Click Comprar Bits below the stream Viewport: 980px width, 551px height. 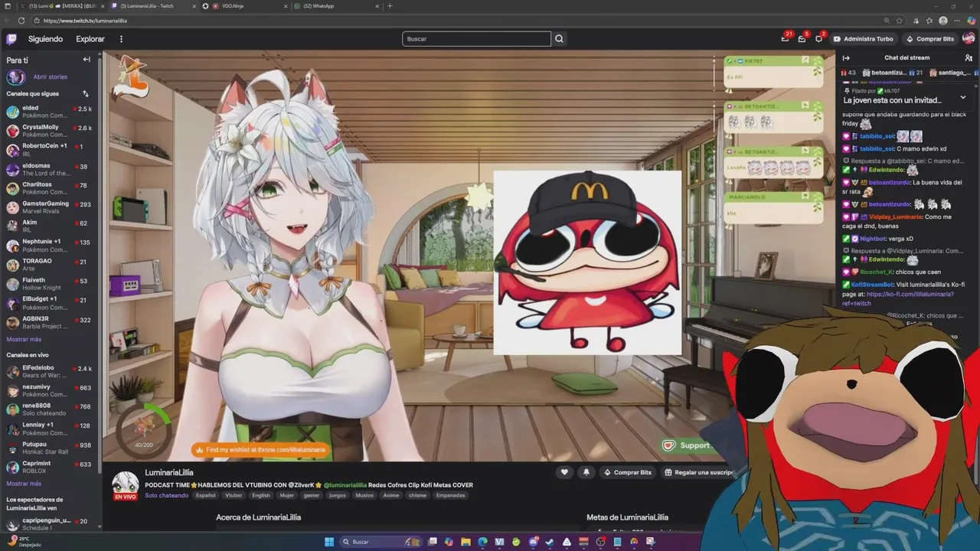[x=628, y=472]
